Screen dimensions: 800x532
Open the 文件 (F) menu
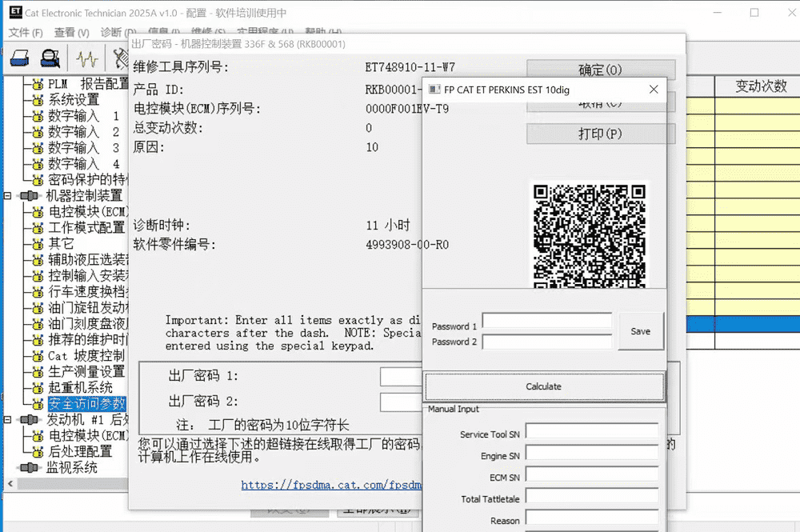[x=26, y=33]
